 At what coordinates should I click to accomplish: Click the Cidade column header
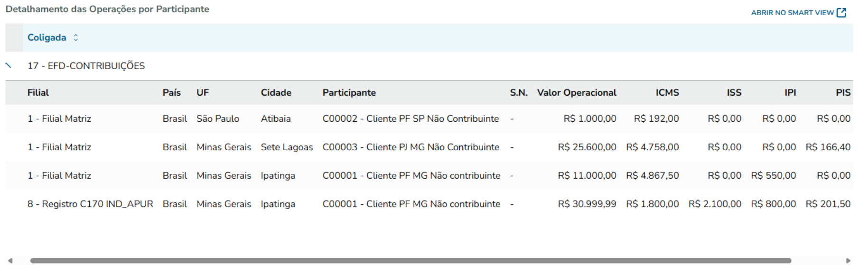tap(276, 92)
